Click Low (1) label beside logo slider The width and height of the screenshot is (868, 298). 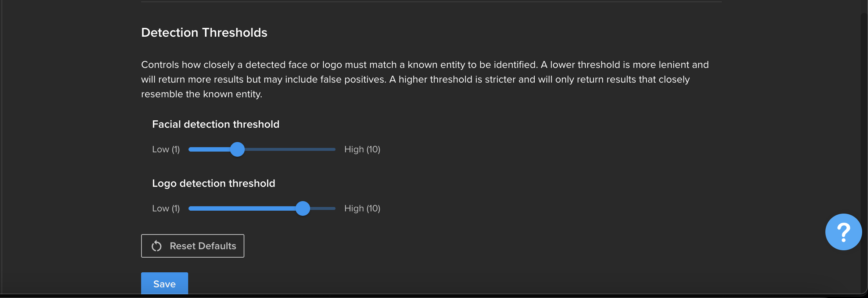(x=166, y=208)
